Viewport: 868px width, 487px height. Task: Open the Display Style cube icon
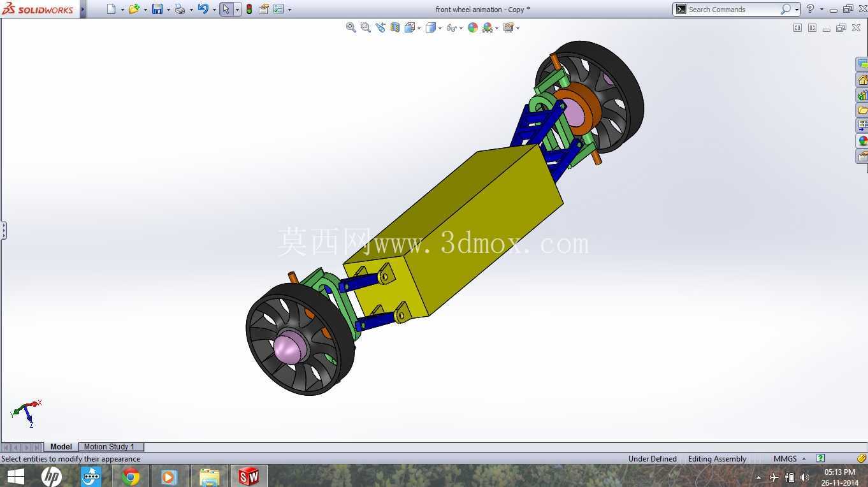coord(431,27)
